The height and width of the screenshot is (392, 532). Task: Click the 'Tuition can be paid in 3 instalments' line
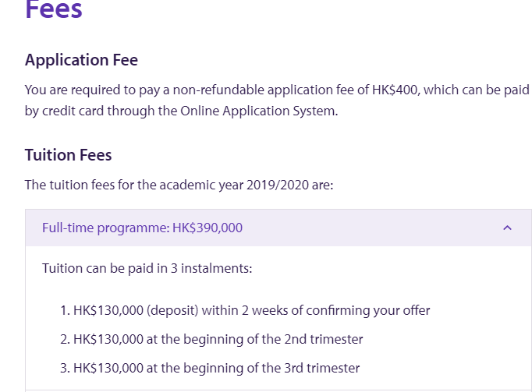(x=147, y=268)
